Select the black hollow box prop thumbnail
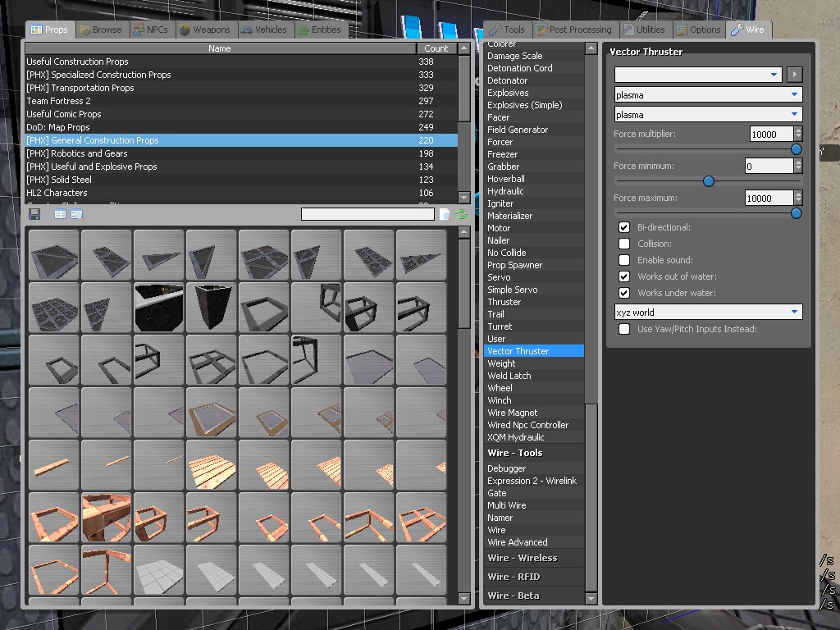The height and width of the screenshot is (630, 840). click(211, 308)
